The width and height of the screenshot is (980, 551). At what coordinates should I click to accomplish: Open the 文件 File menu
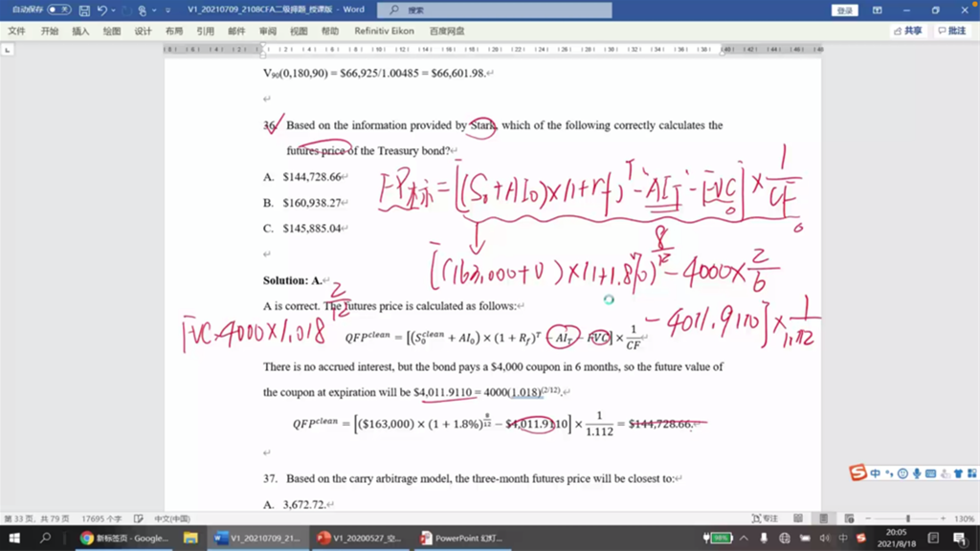tap(17, 31)
